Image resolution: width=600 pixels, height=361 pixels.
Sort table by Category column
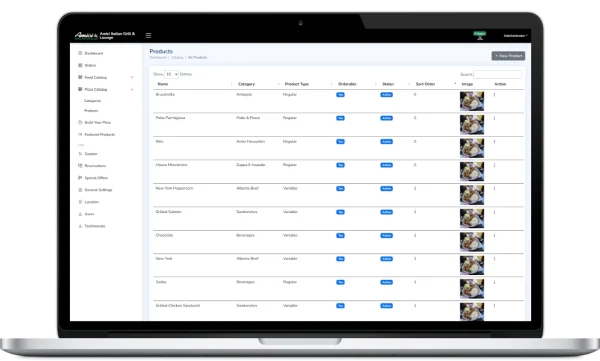click(x=246, y=84)
